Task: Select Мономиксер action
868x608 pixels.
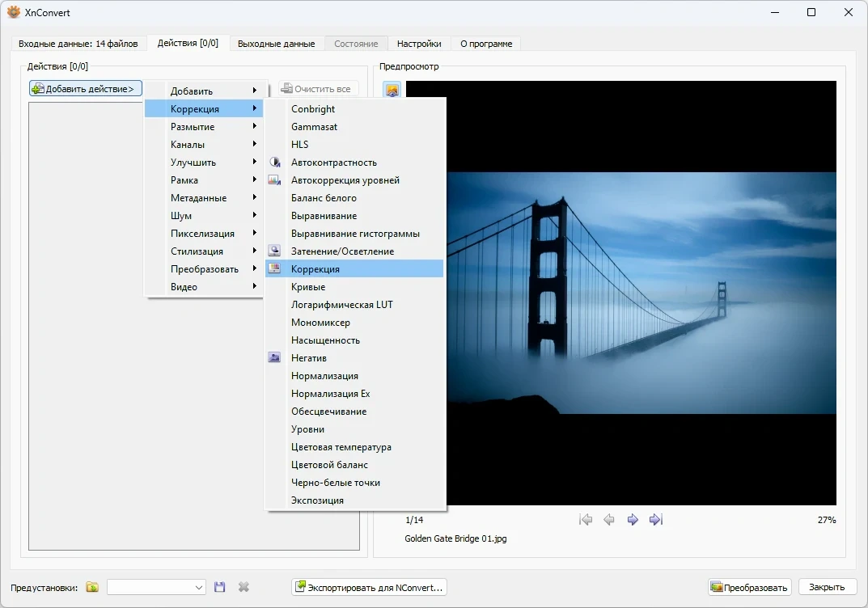Action: click(x=354, y=322)
